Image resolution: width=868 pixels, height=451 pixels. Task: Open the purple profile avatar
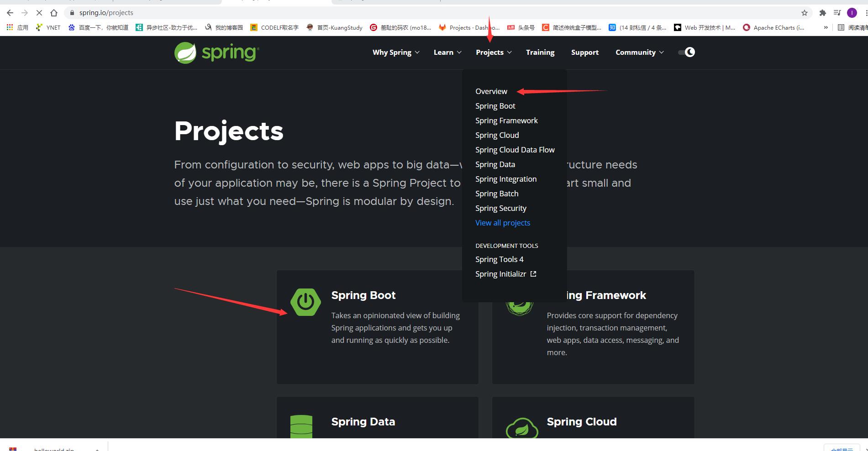pyautogui.click(x=852, y=13)
